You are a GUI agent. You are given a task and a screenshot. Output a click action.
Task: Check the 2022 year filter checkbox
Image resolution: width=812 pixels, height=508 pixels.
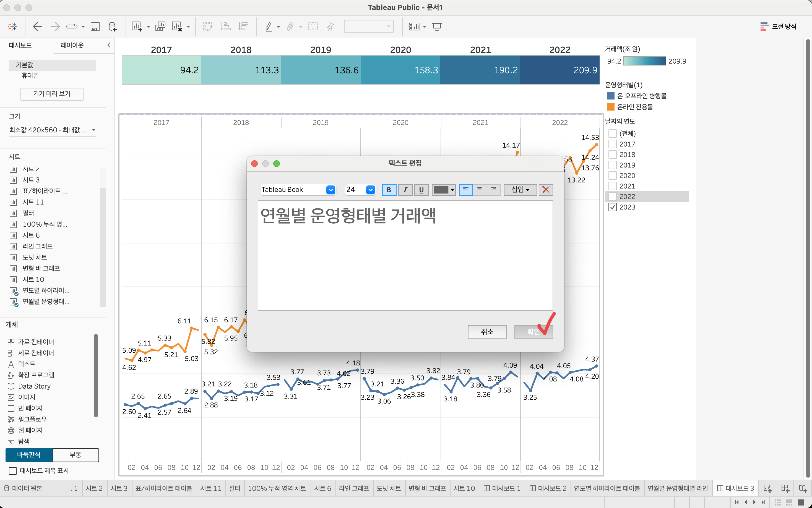[x=612, y=197]
